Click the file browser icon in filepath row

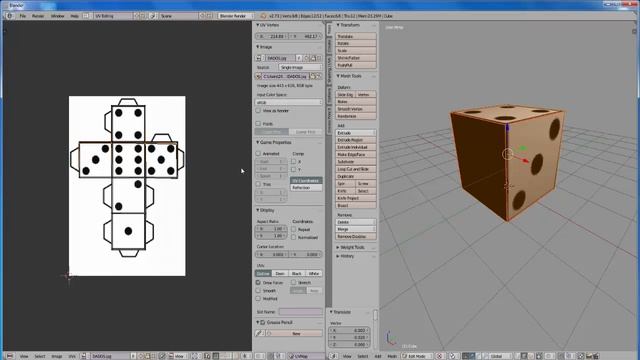pyautogui.click(x=313, y=76)
